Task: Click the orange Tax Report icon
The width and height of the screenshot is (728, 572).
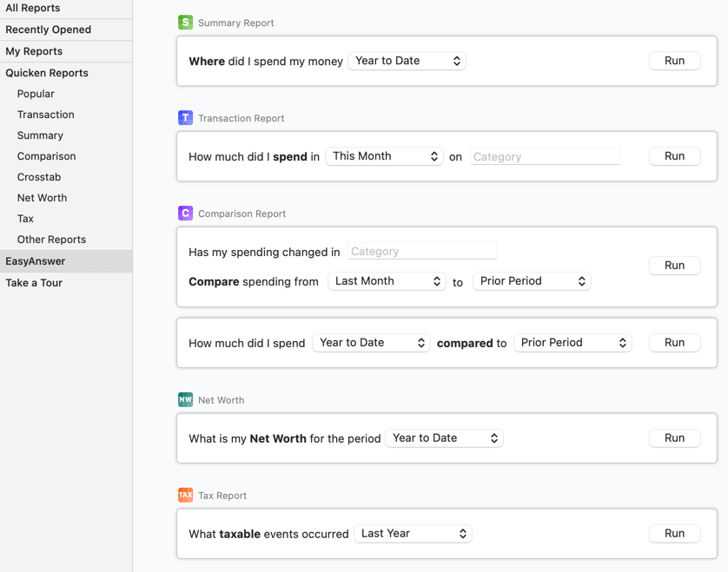Action: point(185,495)
